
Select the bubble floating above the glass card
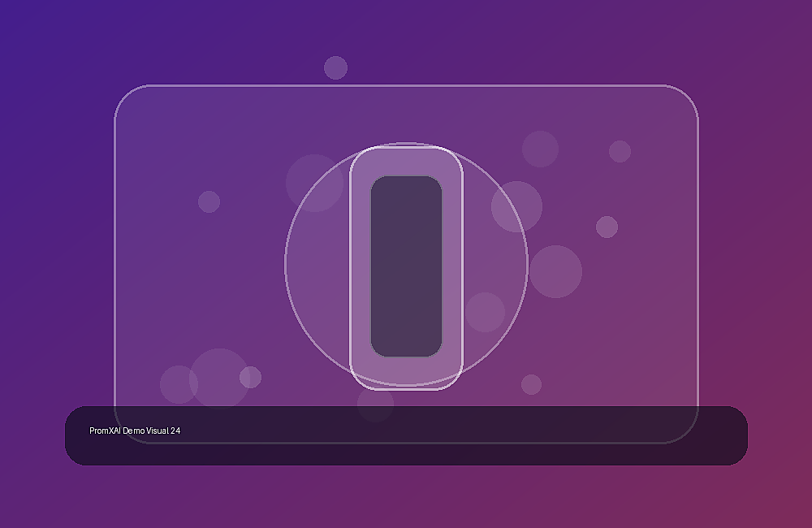(335, 68)
